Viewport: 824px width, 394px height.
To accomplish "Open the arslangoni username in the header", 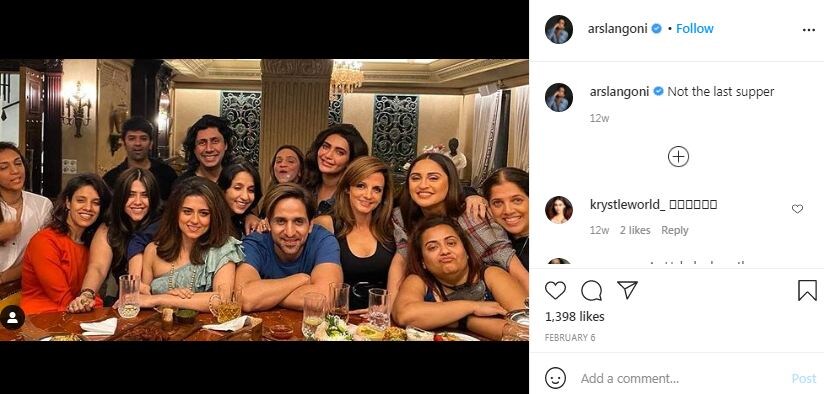I will 617,29.
